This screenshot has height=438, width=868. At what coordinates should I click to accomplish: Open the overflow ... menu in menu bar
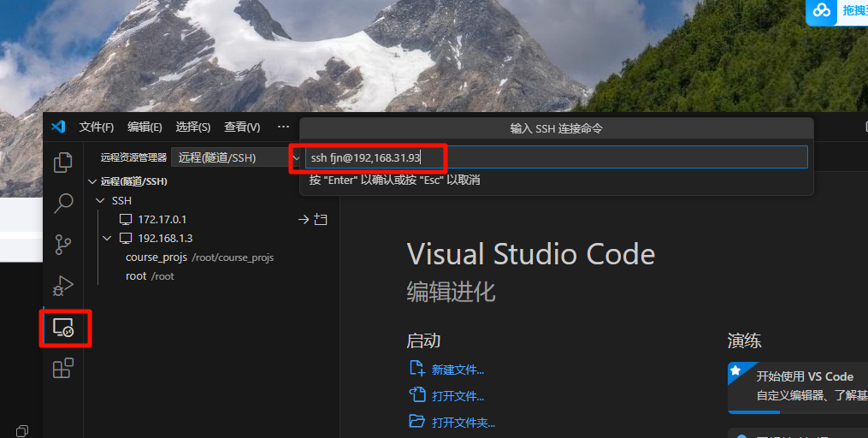pos(283,127)
